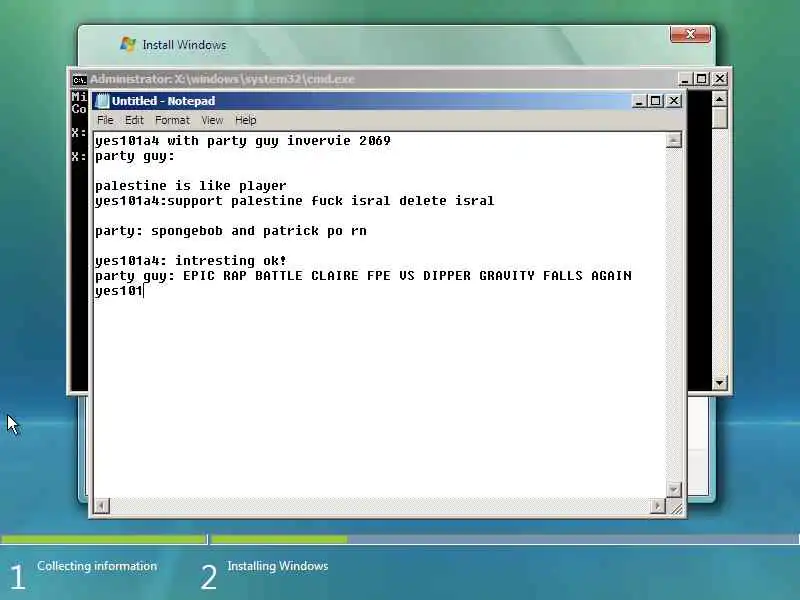
Task: Minimize the Untitled - Notepad window
Action: coord(639,101)
